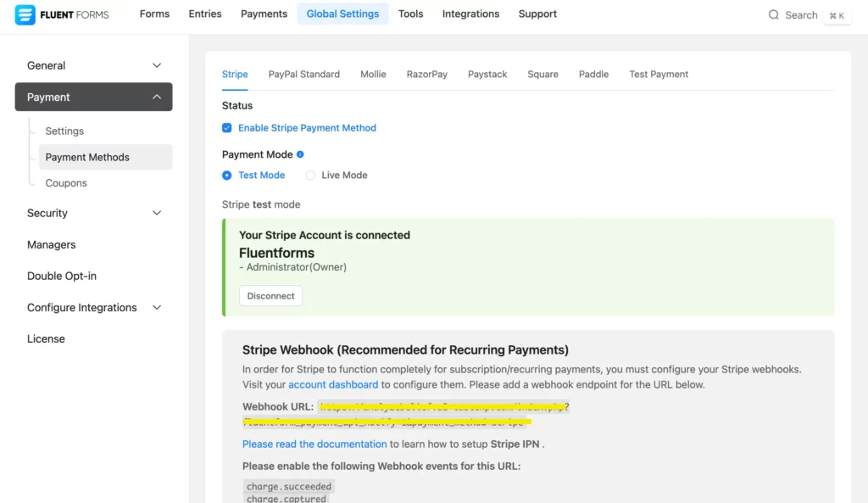This screenshot has height=503, width=868.
Task: Open the Forms menu
Action: (154, 14)
